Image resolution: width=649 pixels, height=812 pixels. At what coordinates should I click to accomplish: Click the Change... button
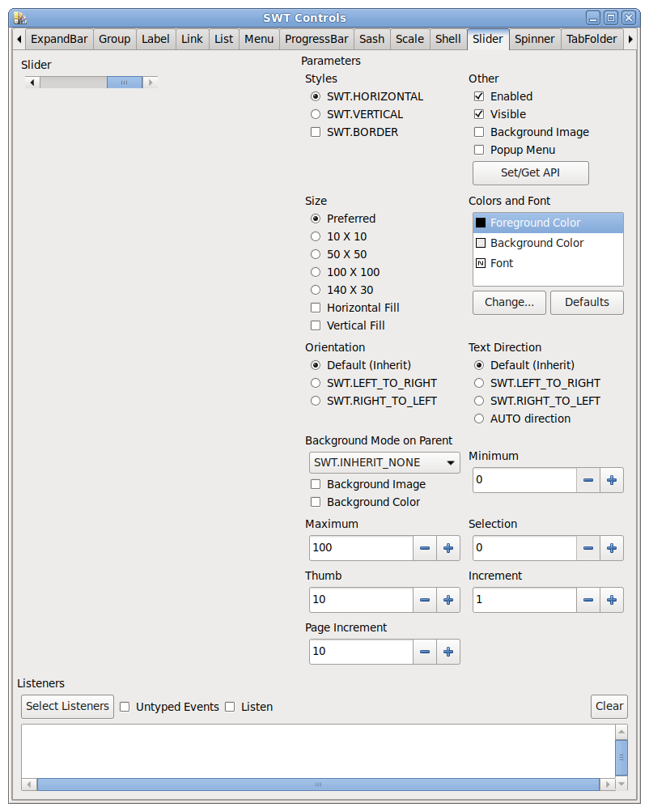tap(509, 303)
